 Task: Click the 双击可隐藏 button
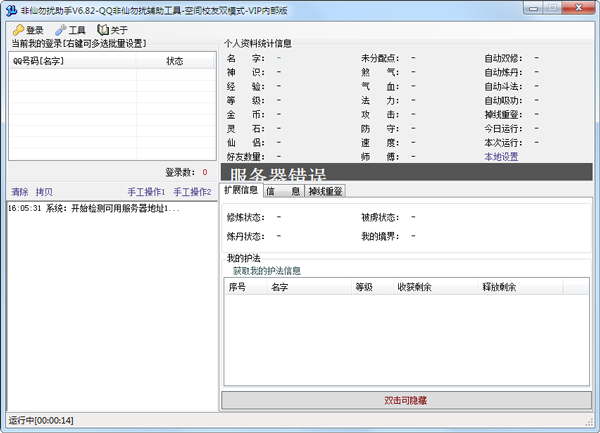(x=406, y=400)
